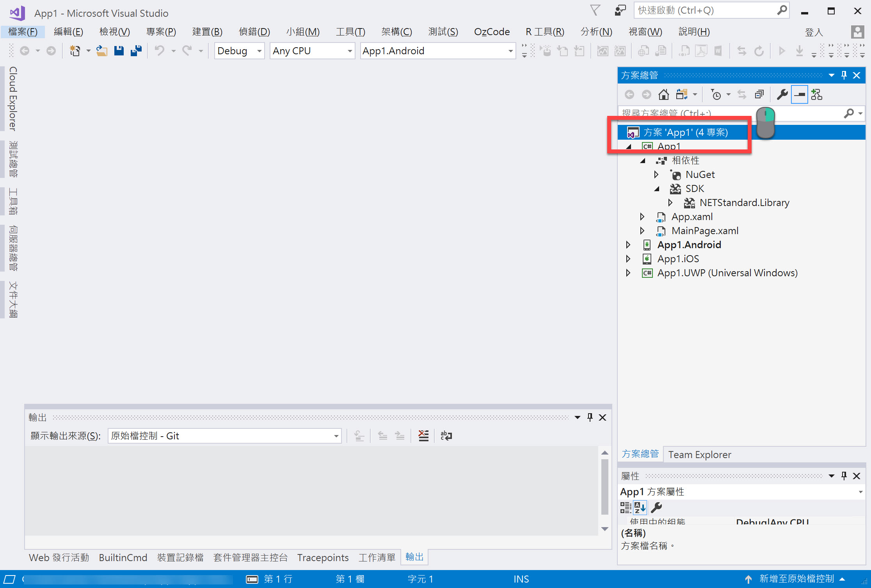Click the Undo toolbar icon
Screen dimensions: 871x588
pos(159,51)
